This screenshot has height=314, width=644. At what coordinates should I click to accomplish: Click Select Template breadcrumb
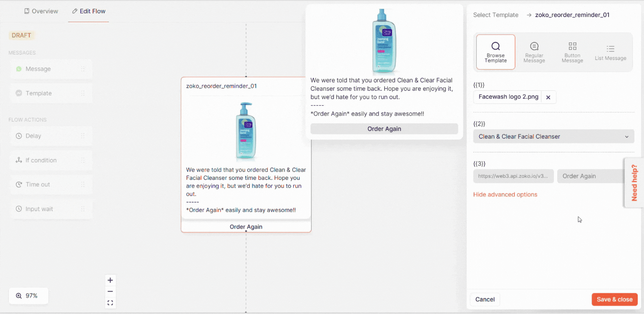coord(496,15)
